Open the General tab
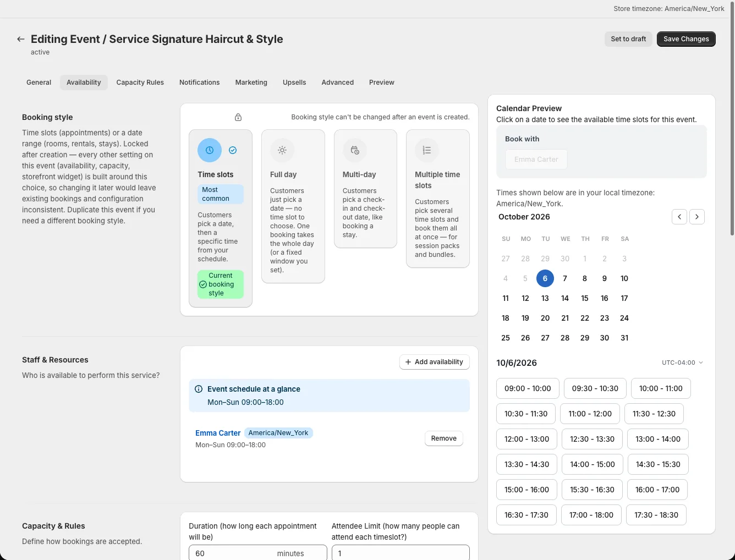735x560 pixels. (x=39, y=83)
